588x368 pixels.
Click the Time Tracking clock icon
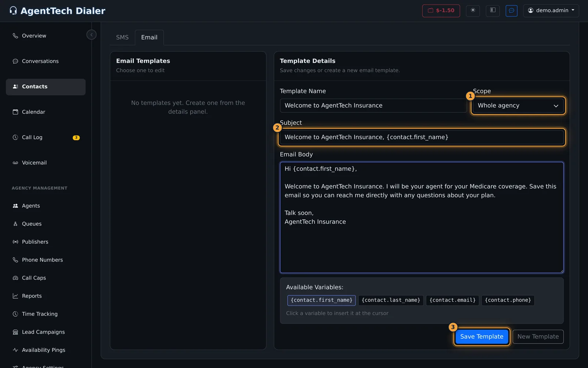[15, 314]
